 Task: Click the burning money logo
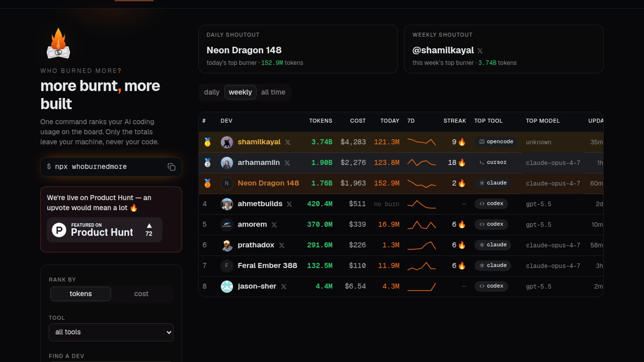click(x=58, y=44)
